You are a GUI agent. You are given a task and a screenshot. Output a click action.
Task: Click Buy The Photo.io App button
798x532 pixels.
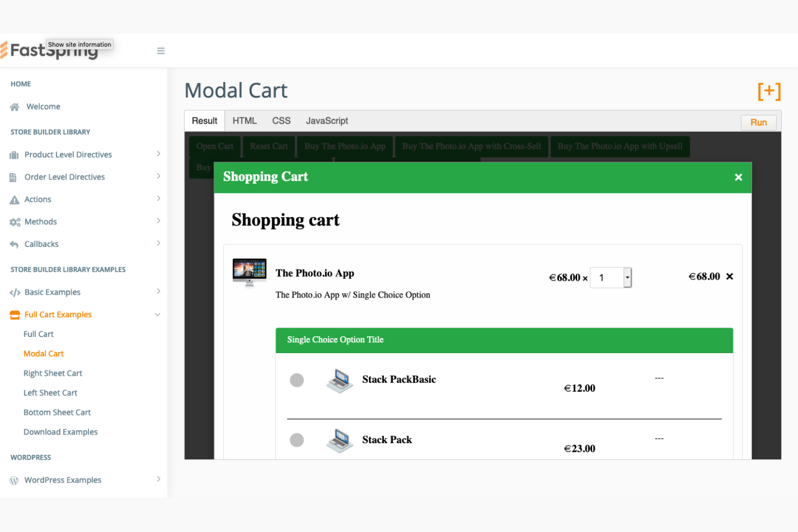pos(345,146)
